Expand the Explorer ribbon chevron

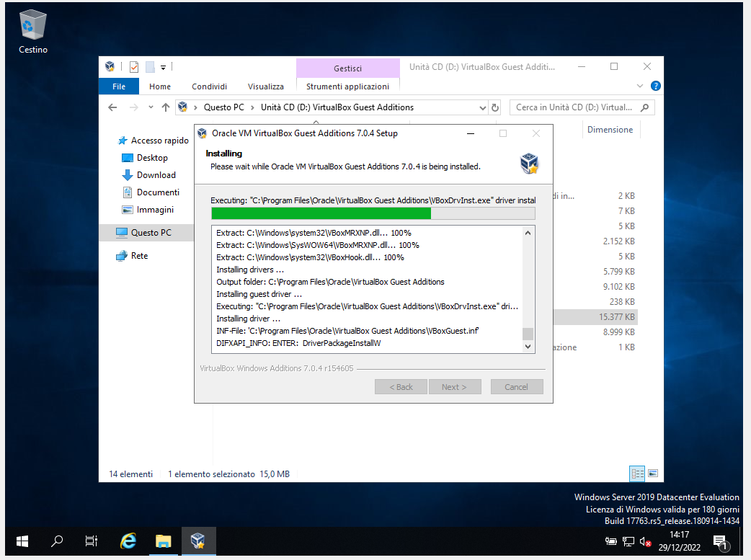[x=640, y=86]
